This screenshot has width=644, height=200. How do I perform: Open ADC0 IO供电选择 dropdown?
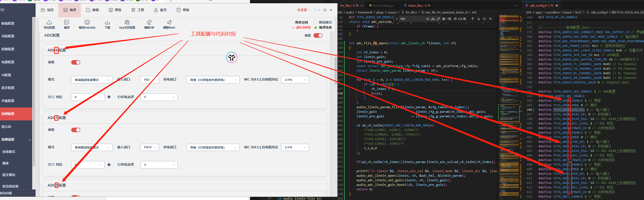pyautogui.click(x=159, y=97)
